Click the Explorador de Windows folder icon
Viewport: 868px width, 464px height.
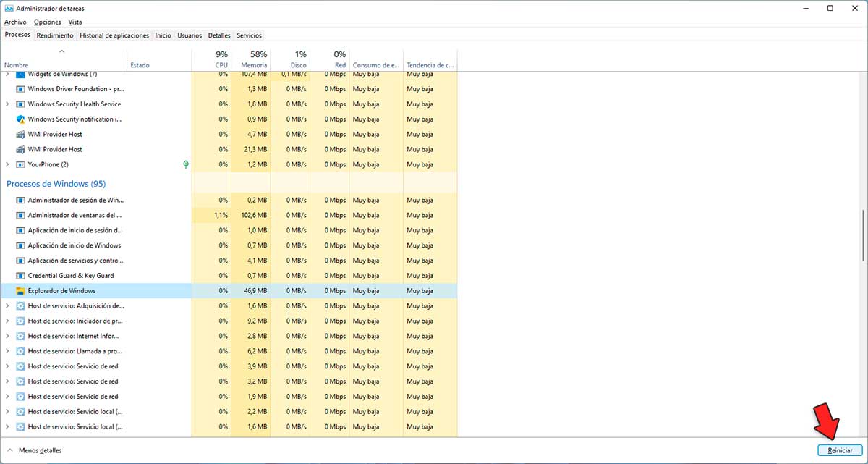20,291
